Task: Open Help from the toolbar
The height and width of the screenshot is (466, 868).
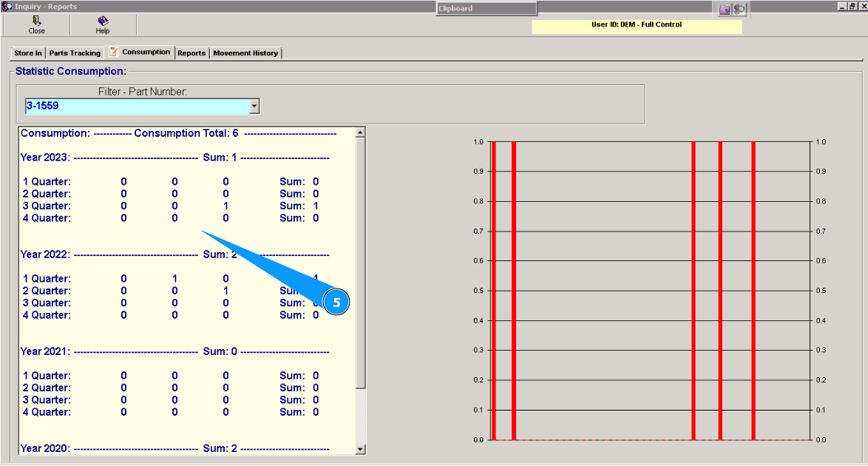Action: [103, 25]
